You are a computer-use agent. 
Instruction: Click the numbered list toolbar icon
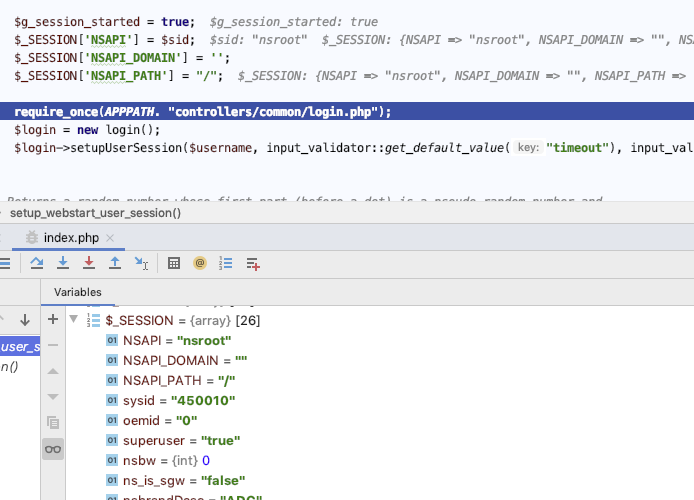226,264
